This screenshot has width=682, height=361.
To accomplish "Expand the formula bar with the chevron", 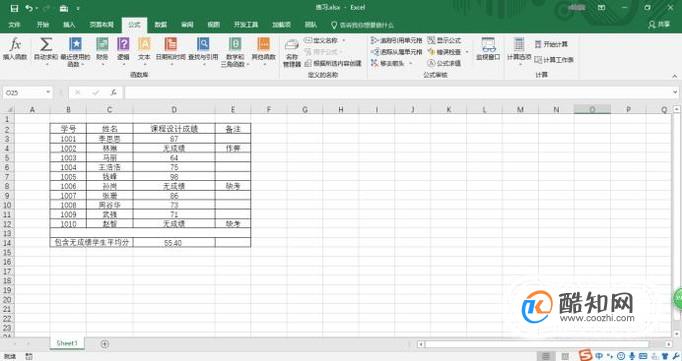I will (675, 92).
